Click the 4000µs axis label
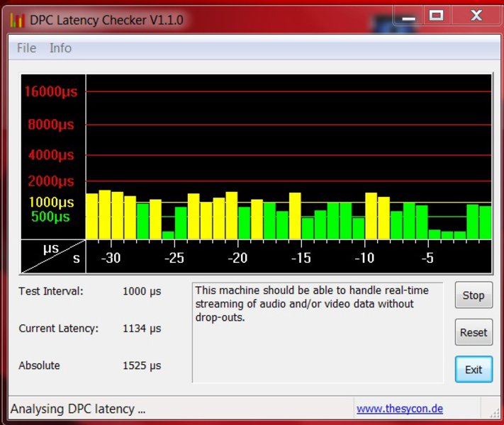This screenshot has width=504, height=425. click(51, 155)
